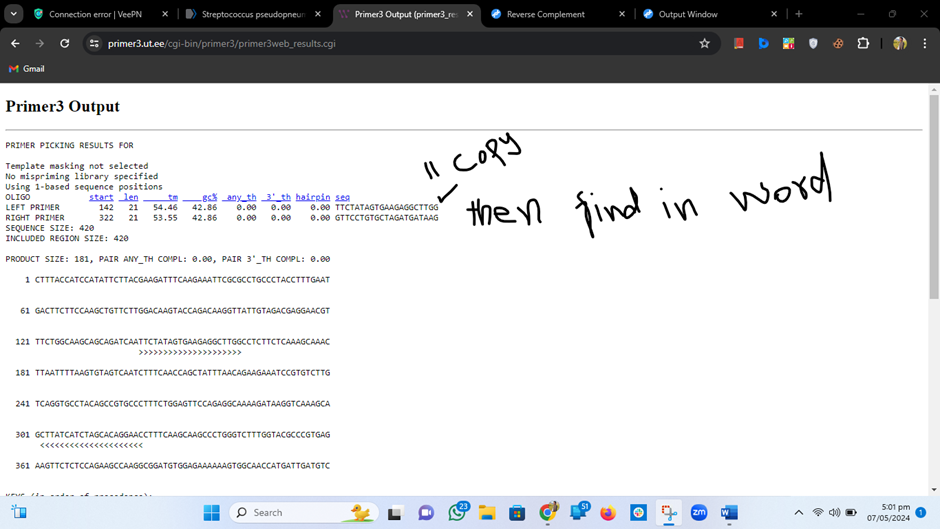Open the 'start' column link
Screen dimensions: 940x529
click(101, 197)
